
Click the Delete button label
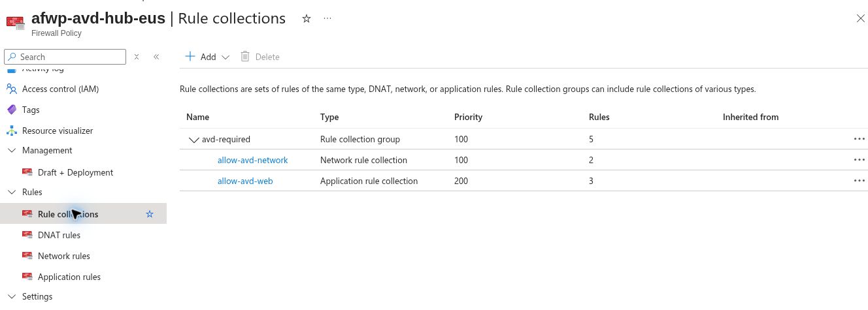click(x=267, y=57)
